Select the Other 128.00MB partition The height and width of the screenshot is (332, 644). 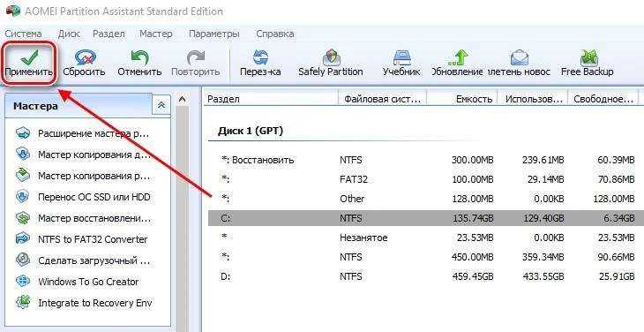[426, 199]
